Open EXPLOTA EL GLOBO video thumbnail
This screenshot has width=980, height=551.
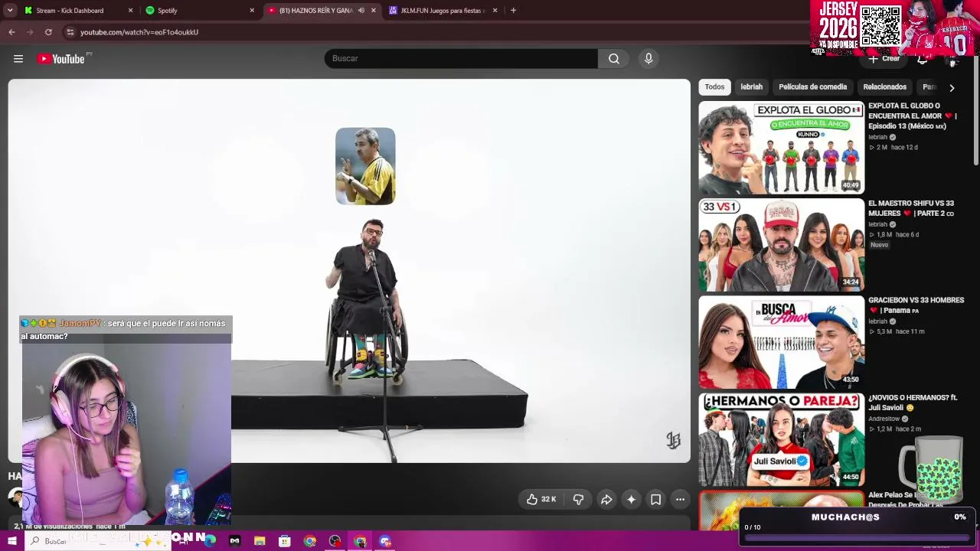781,148
